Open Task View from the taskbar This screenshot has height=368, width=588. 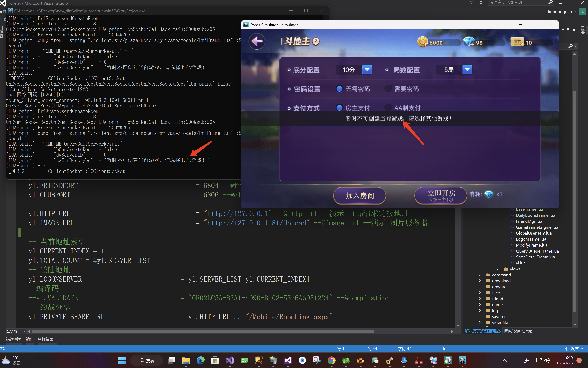(x=172, y=360)
